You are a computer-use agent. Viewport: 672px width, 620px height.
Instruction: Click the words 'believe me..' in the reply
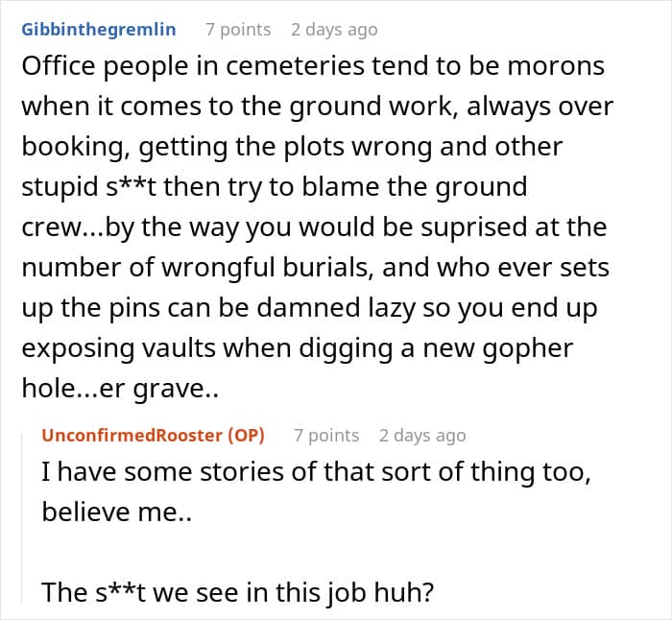tap(116, 512)
